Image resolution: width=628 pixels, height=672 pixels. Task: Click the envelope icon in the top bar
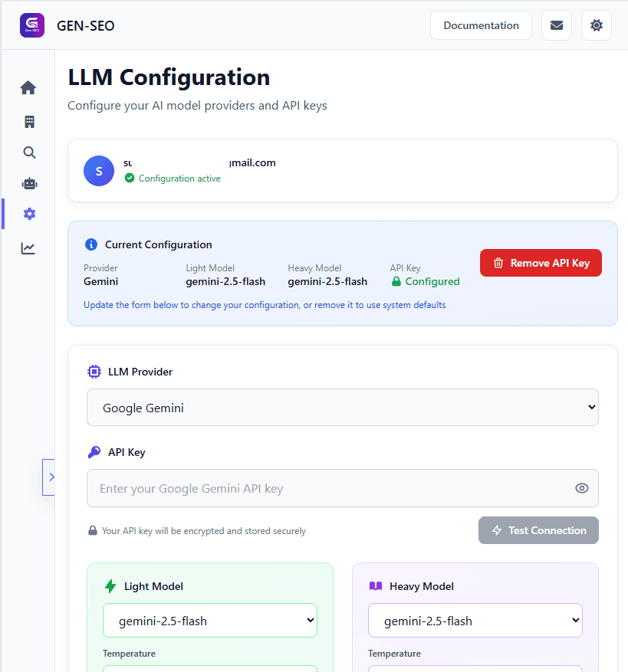556,25
